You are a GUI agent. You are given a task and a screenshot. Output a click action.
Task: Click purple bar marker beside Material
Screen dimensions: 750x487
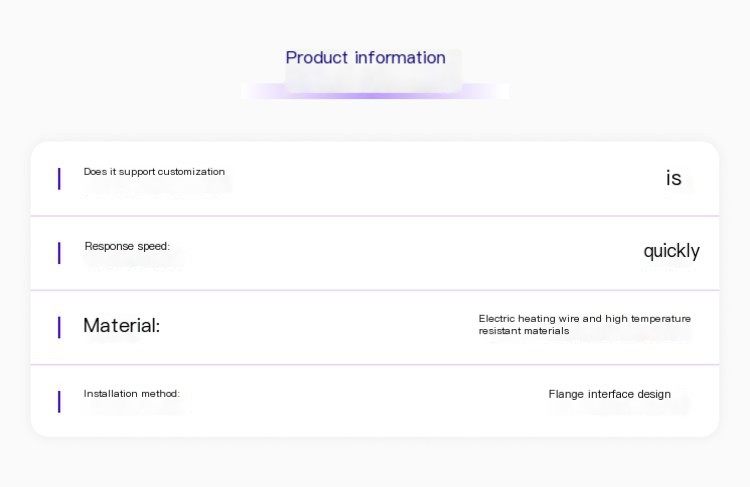(59, 327)
